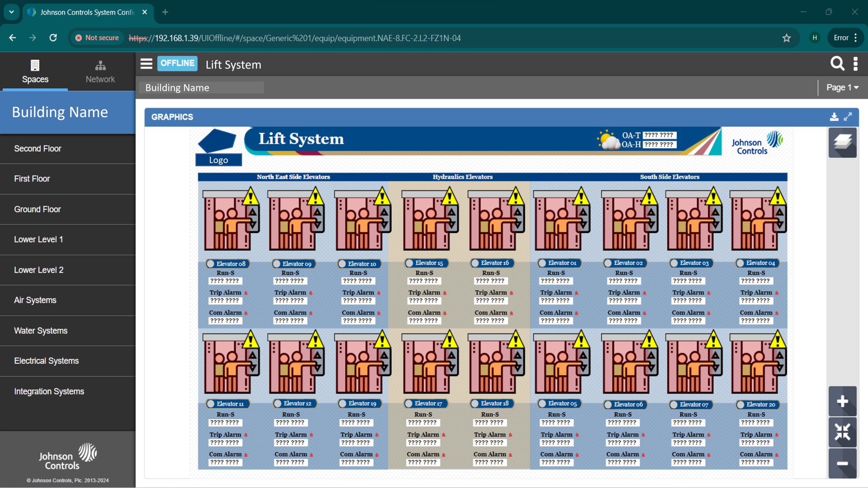This screenshot has height=488, width=868.
Task: Open the search magnifier icon
Action: (837, 63)
